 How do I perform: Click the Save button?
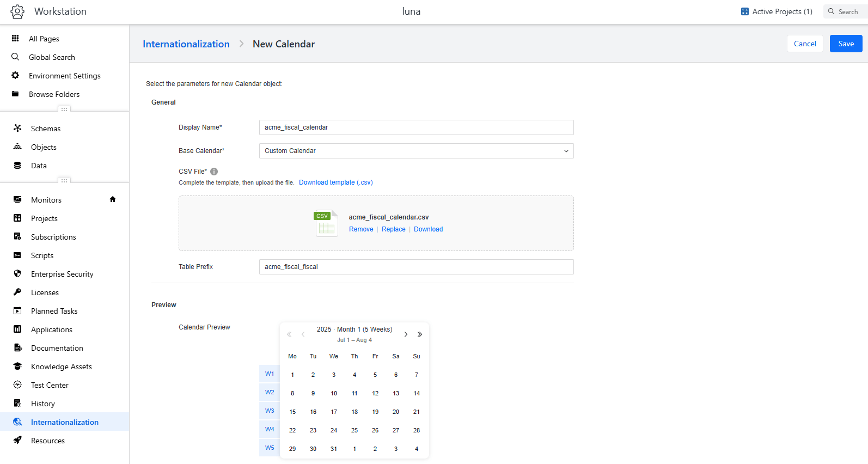846,44
